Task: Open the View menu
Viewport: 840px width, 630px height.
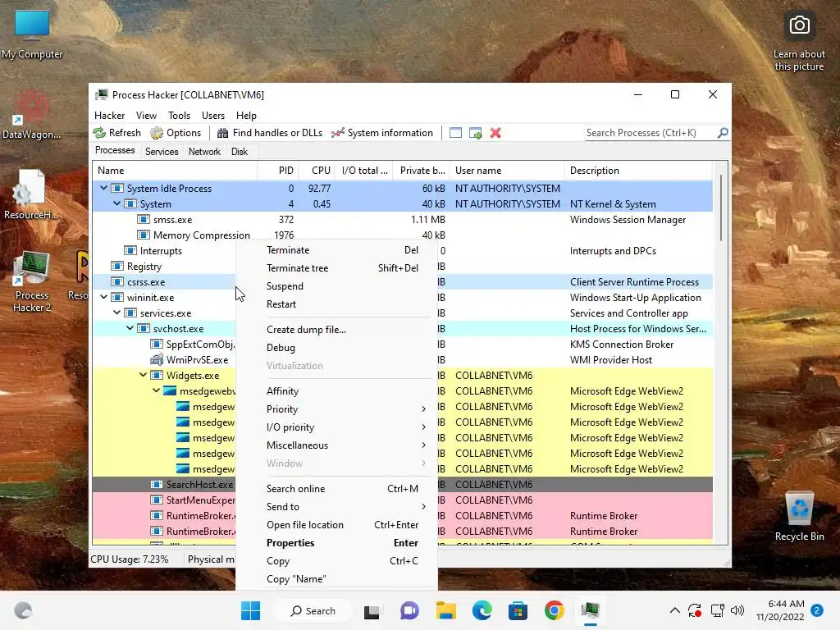Action: pos(146,115)
